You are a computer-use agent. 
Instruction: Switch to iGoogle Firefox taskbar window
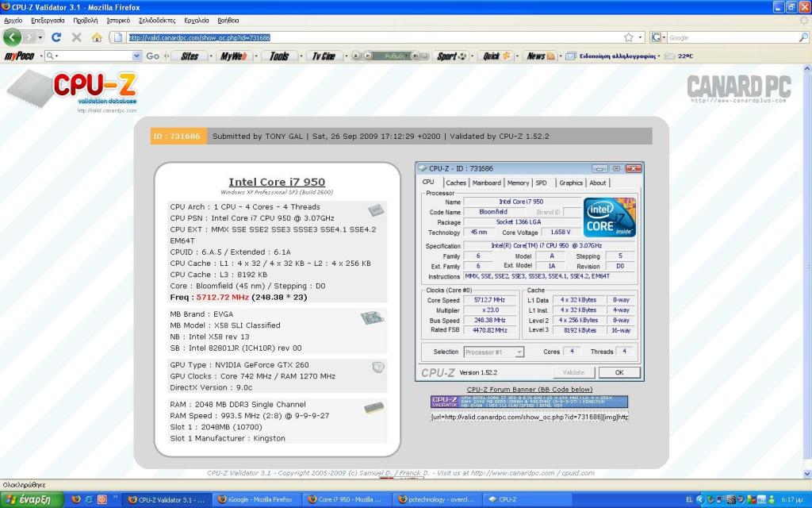coord(256,500)
